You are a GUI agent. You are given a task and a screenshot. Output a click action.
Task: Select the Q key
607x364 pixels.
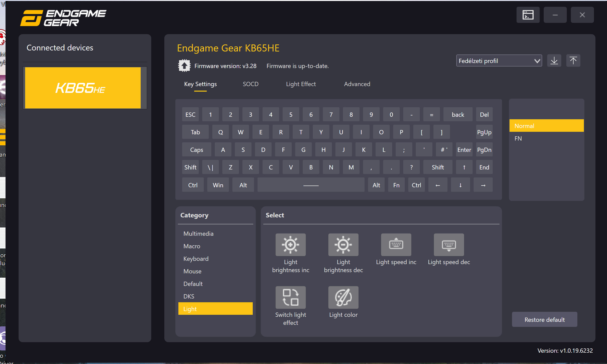coord(221,132)
